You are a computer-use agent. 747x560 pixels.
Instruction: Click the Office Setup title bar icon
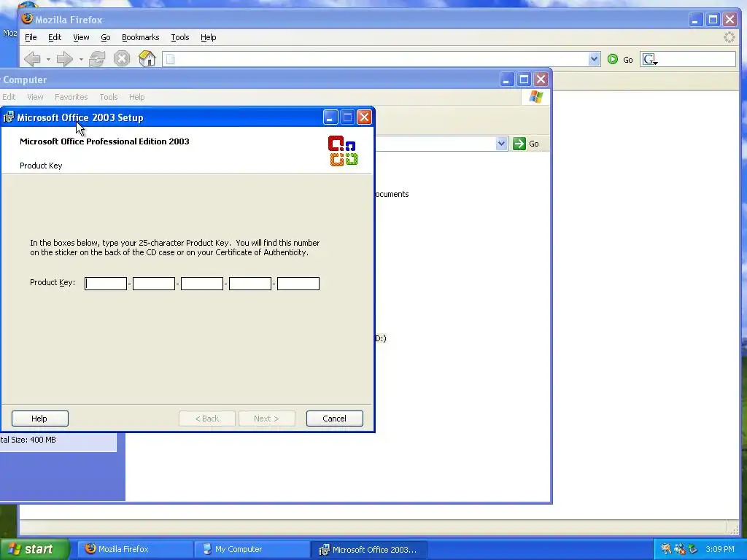point(9,117)
